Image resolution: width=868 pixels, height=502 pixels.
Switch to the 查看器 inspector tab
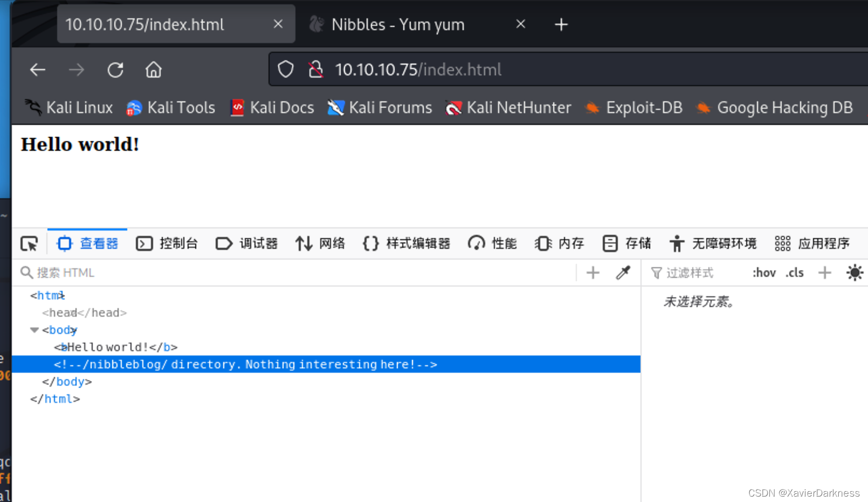point(87,243)
